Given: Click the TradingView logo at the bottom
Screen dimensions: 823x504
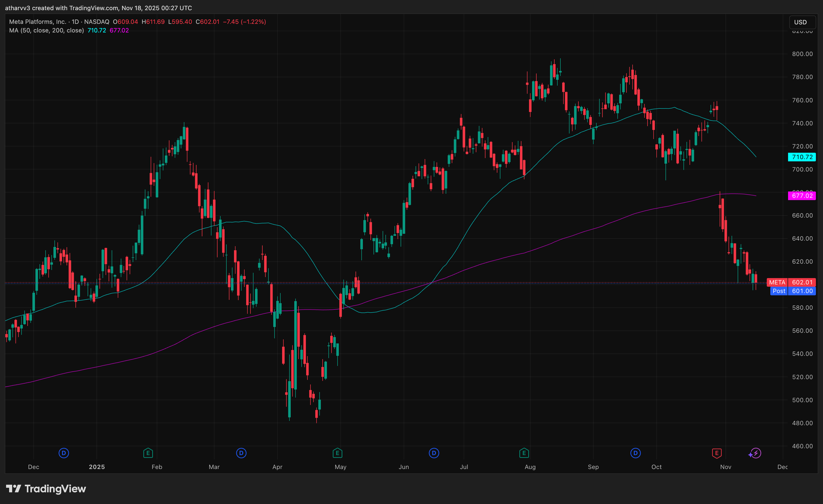Looking at the screenshot, I should [x=46, y=489].
